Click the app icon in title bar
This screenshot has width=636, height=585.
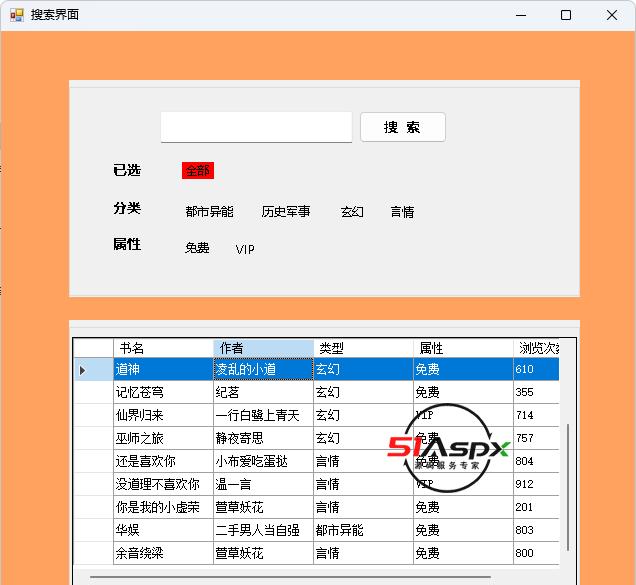(16, 15)
